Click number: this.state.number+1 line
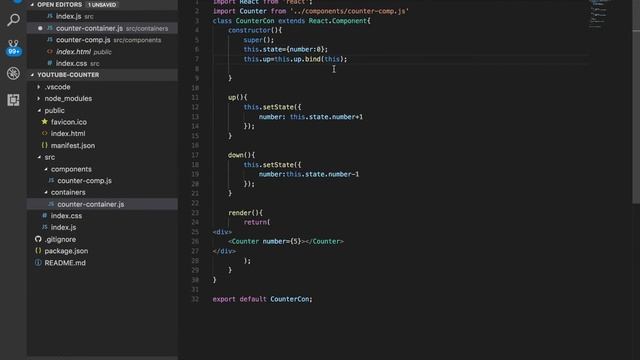 (x=311, y=117)
